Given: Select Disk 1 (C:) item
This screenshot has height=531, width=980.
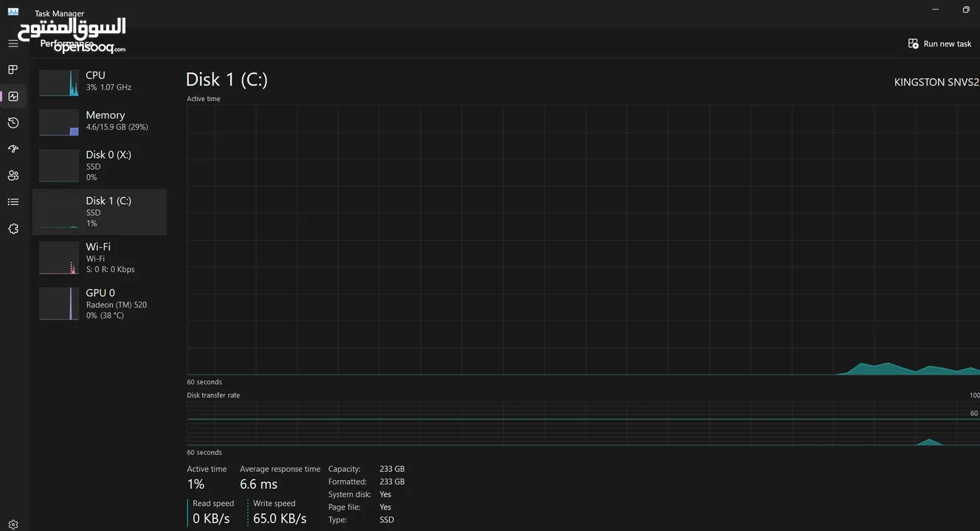Looking at the screenshot, I should (x=99, y=212).
